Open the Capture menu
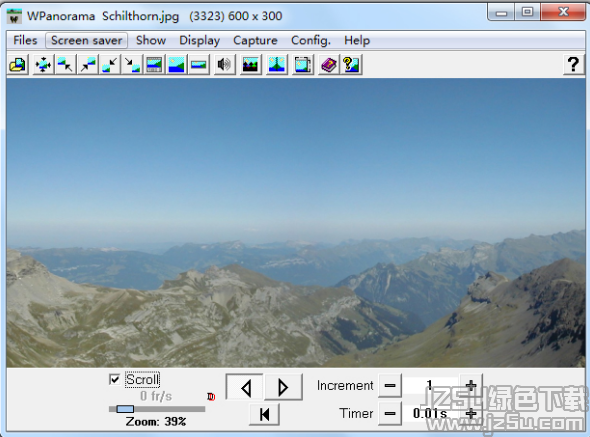This screenshot has height=437, width=590. point(255,40)
